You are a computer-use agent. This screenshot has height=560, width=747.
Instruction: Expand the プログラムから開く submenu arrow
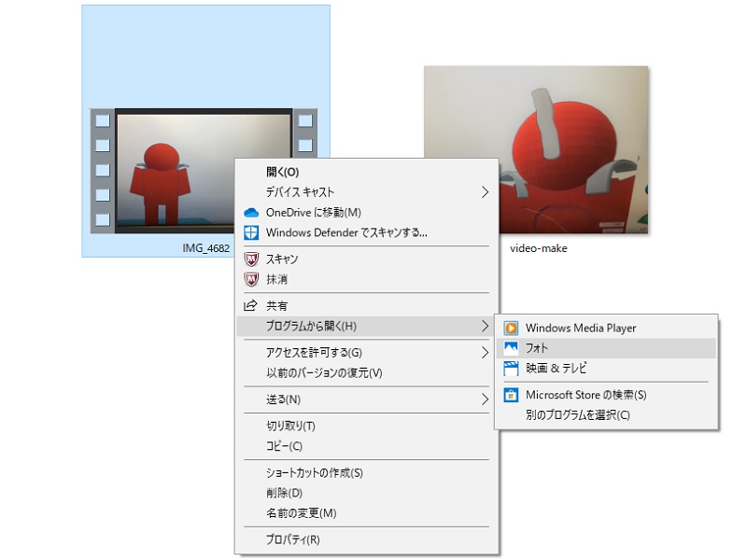coord(485,326)
